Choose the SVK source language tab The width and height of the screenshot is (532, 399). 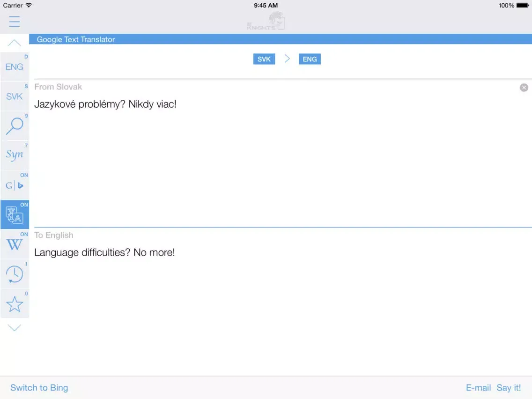coord(264,59)
